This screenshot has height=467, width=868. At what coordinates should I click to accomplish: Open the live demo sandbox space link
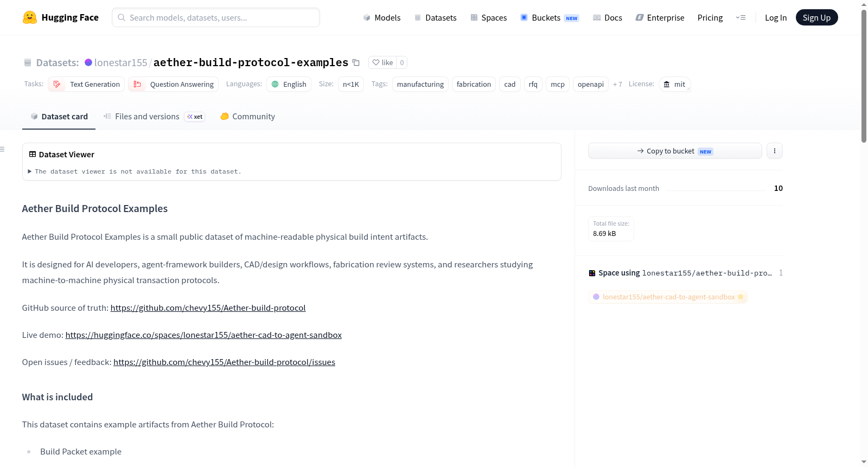coord(203,335)
